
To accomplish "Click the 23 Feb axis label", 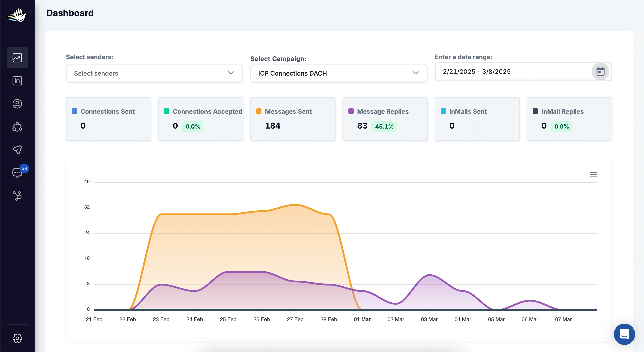I will [x=161, y=319].
